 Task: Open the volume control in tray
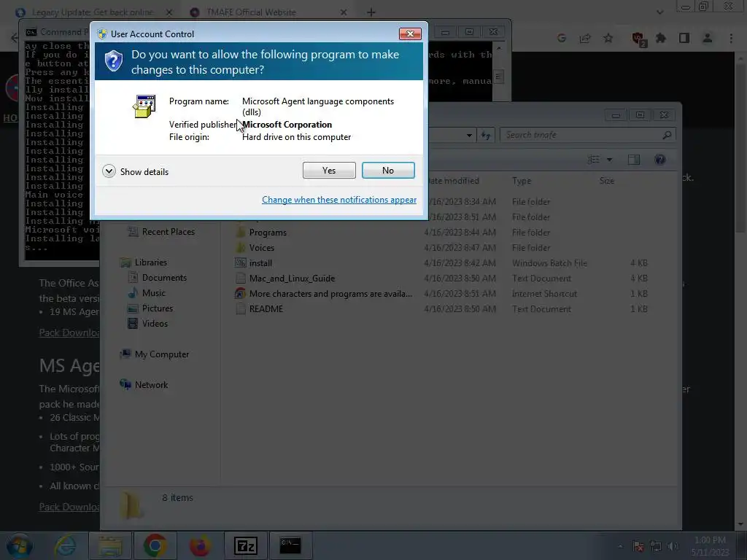click(673, 546)
